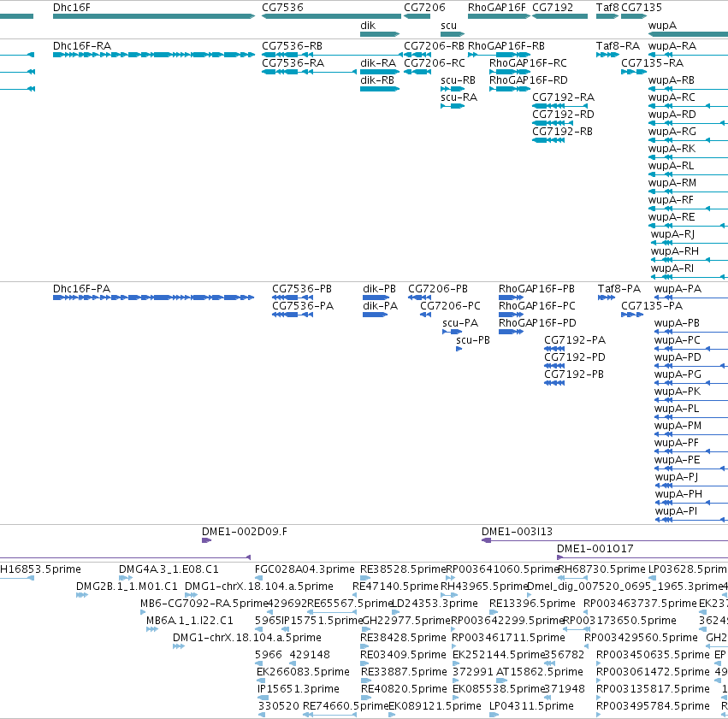Open the dik gene feature
728x719 pixels.
380,34
